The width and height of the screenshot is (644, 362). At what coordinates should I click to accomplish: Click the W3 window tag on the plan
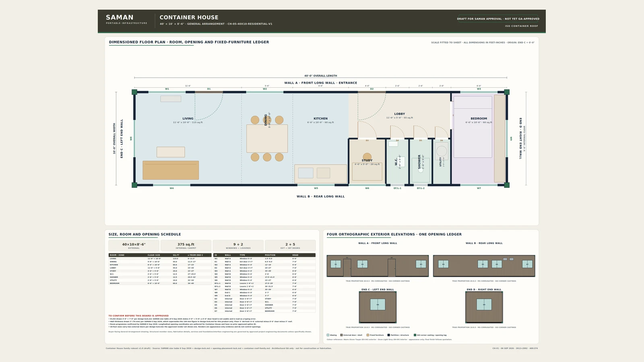tap(479, 89)
